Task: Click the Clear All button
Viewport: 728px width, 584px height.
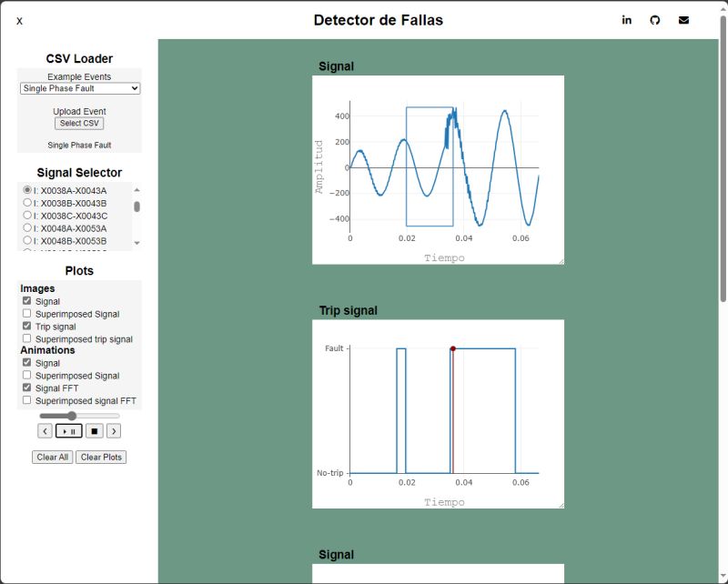Action: point(53,458)
